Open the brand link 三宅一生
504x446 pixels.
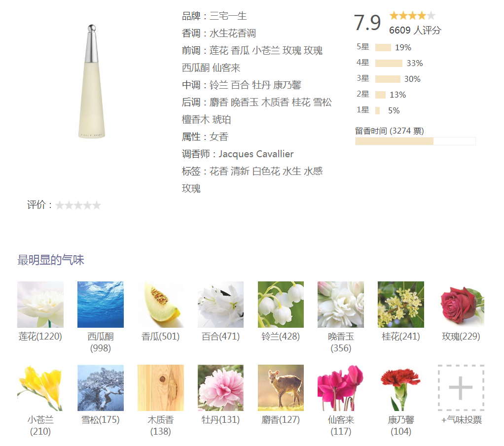tap(228, 16)
